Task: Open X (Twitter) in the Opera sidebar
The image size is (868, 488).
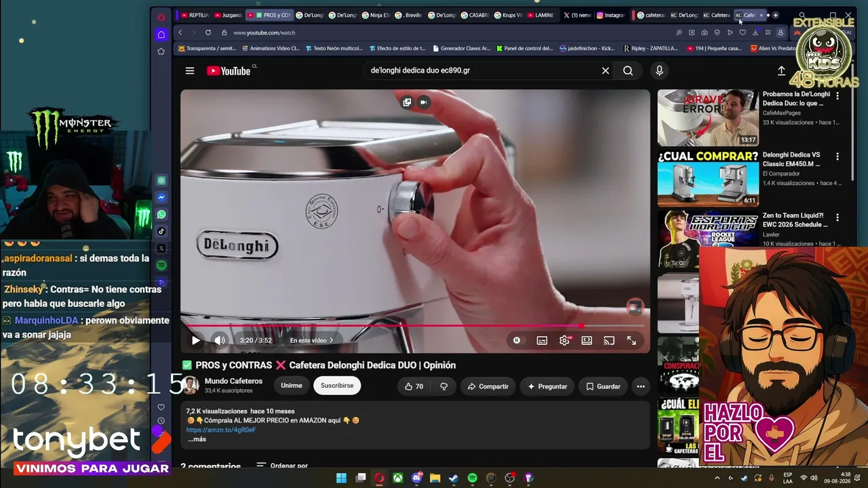Action: pyautogui.click(x=161, y=248)
